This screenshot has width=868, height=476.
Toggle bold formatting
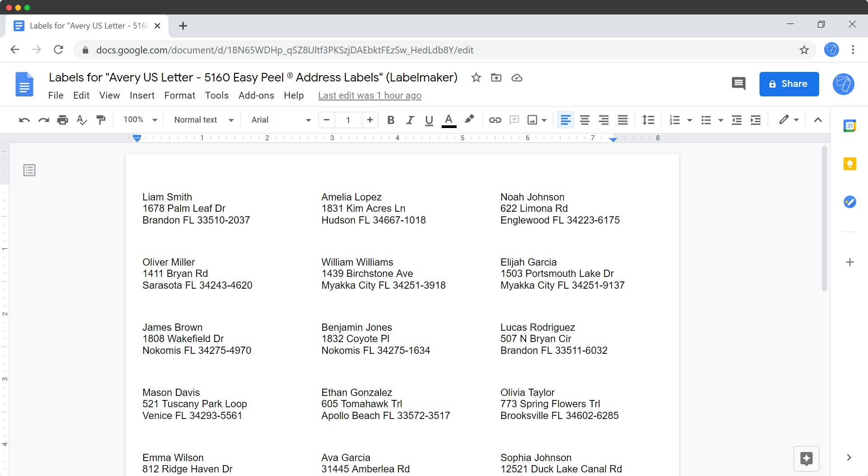(x=391, y=120)
